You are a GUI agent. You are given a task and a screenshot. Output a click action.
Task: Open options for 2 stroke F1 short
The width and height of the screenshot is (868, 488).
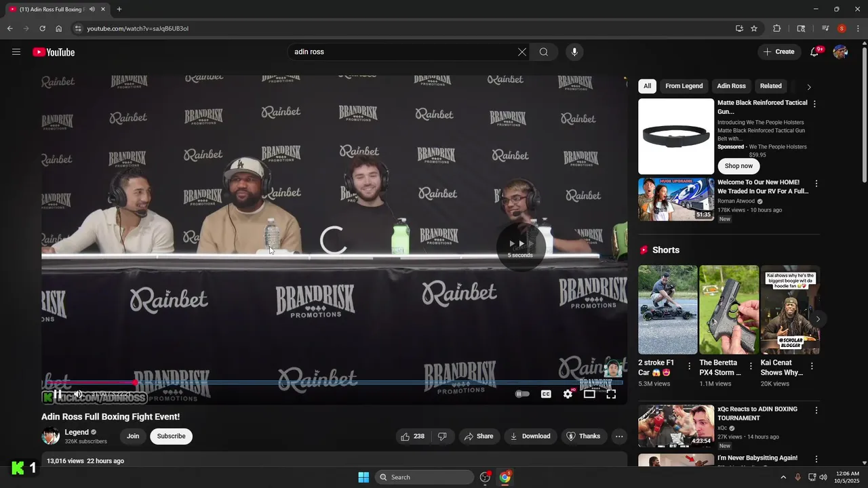tap(690, 366)
